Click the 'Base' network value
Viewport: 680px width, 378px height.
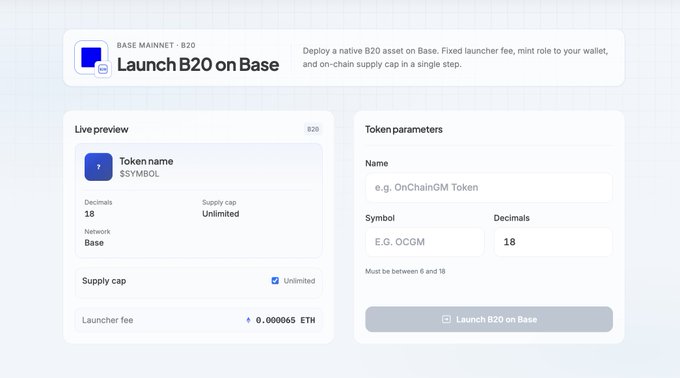pos(94,243)
